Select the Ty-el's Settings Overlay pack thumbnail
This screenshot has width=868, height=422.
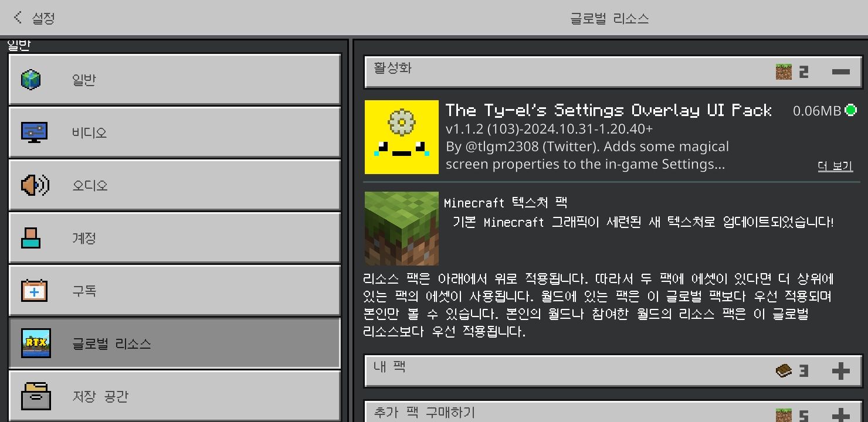pyautogui.click(x=402, y=137)
